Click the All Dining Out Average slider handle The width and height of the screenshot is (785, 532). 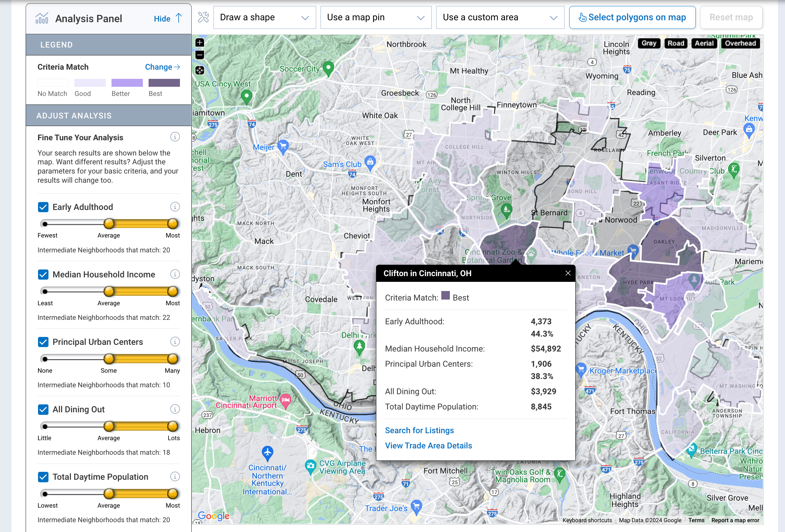coord(109,426)
